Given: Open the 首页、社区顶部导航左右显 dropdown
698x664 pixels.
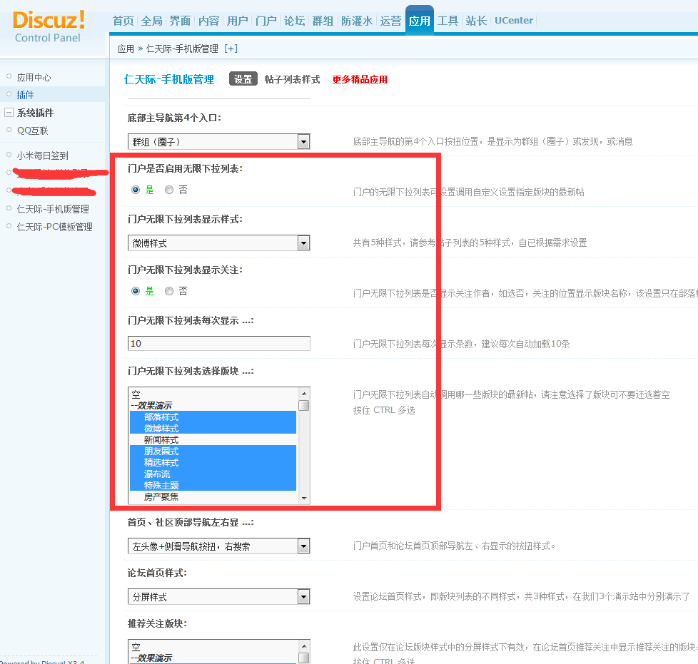Looking at the screenshot, I should pos(219,546).
